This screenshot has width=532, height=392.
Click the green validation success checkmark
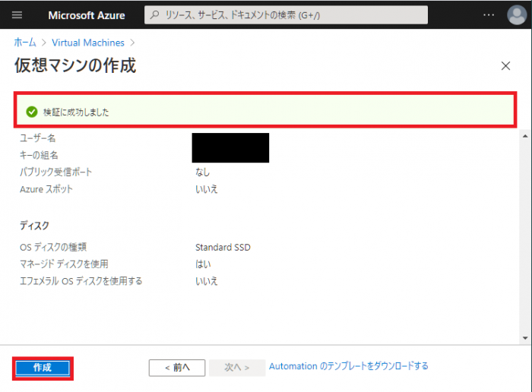click(31, 112)
